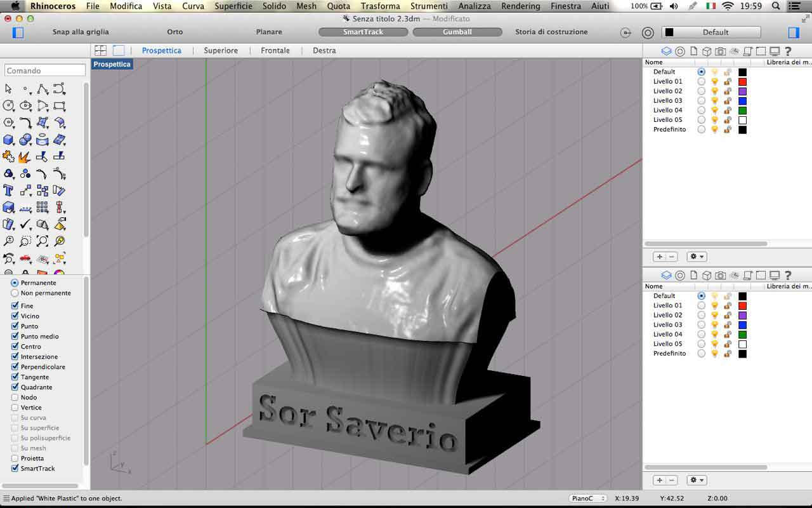The image size is (812, 508).
Task: Switch to single-viewport layout icon
Action: point(119,50)
